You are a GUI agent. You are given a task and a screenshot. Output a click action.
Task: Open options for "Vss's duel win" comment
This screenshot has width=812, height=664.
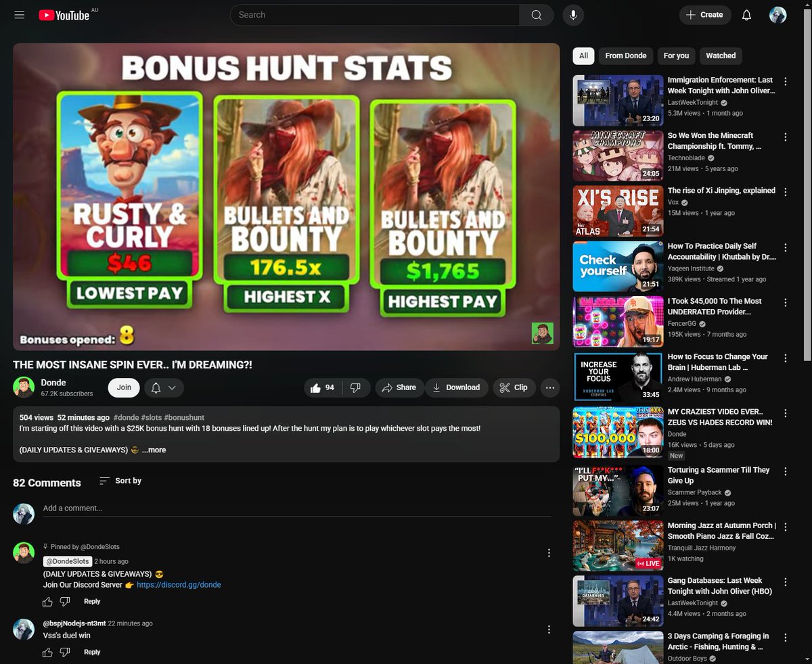point(549,630)
